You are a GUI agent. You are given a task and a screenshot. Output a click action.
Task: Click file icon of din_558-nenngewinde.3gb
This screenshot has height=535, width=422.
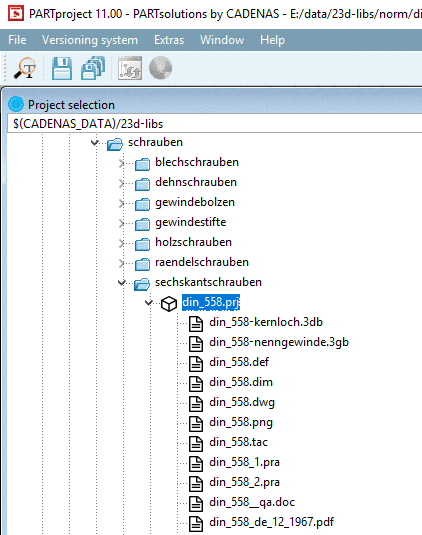(196, 344)
